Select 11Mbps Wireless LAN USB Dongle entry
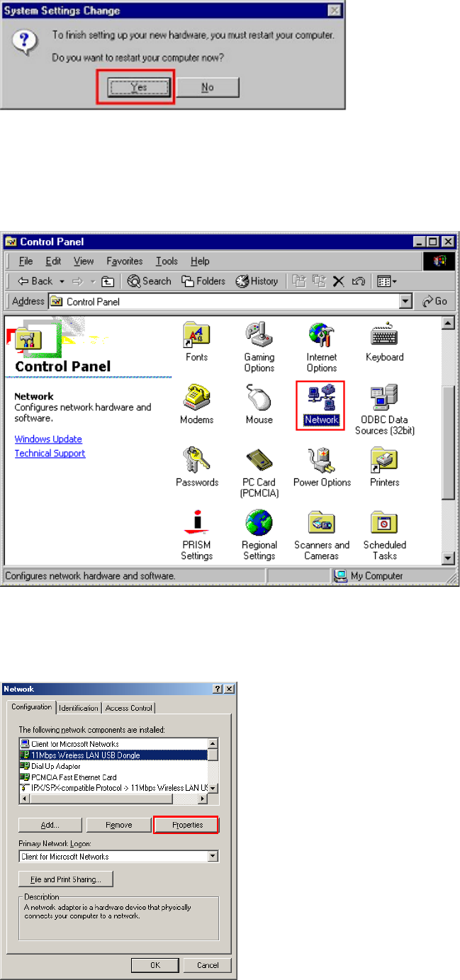 pyautogui.click(x=113, y=755)
